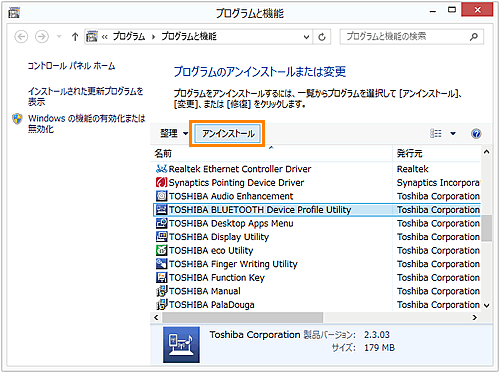Click the アンインストール button
500x373 pixels.
228,134
